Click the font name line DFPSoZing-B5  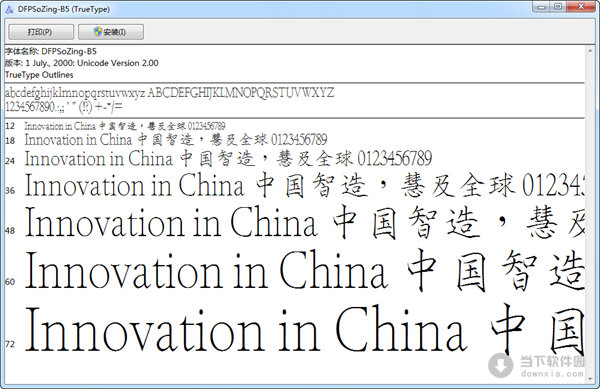(x=51, y=51)
